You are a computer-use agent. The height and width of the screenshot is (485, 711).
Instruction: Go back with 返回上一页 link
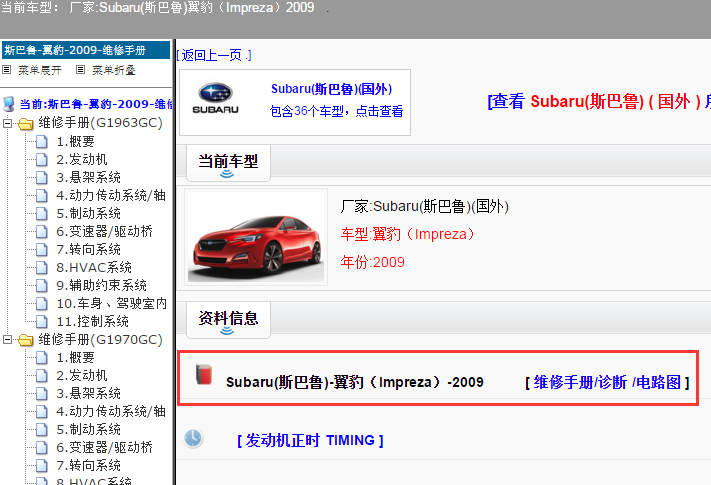click(214, 55)
